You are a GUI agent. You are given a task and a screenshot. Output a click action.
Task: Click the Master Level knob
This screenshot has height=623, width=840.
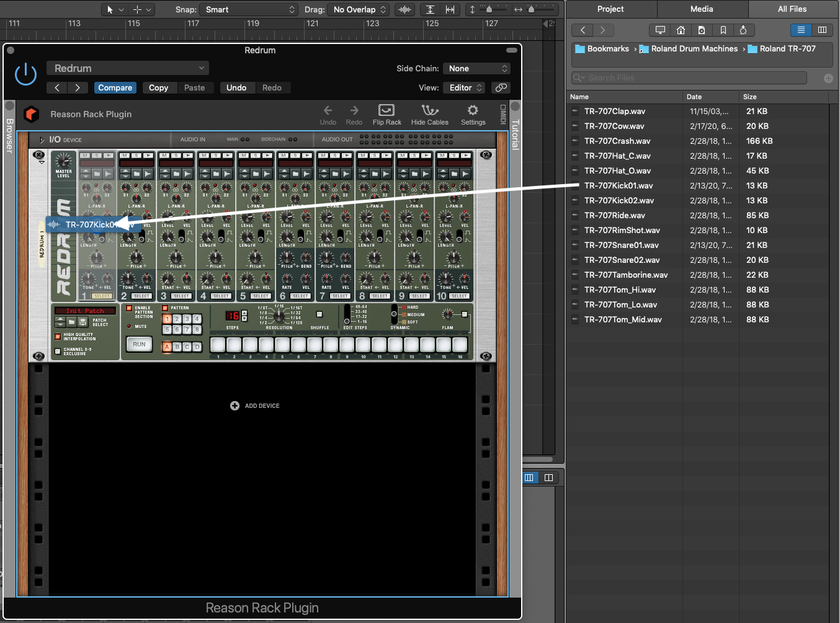point(63,161)
